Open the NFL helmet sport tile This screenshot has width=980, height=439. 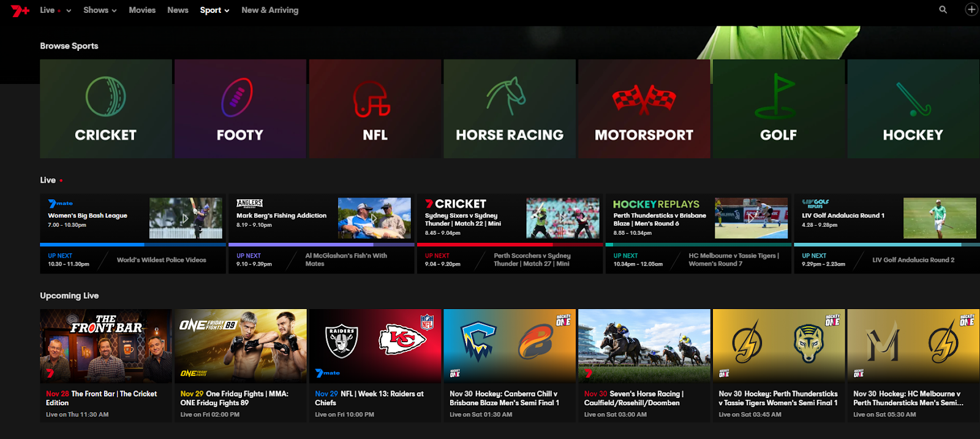pyautogui.click(x=375, y=109)
